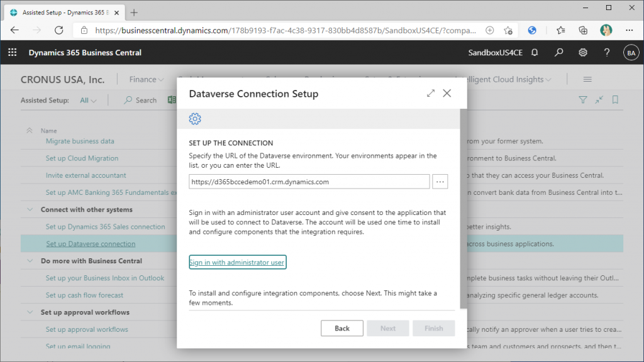Open Set up cash flow forecast
Image resolution: width=644 pixels, height=362 pixels.
tap(84, 295)
